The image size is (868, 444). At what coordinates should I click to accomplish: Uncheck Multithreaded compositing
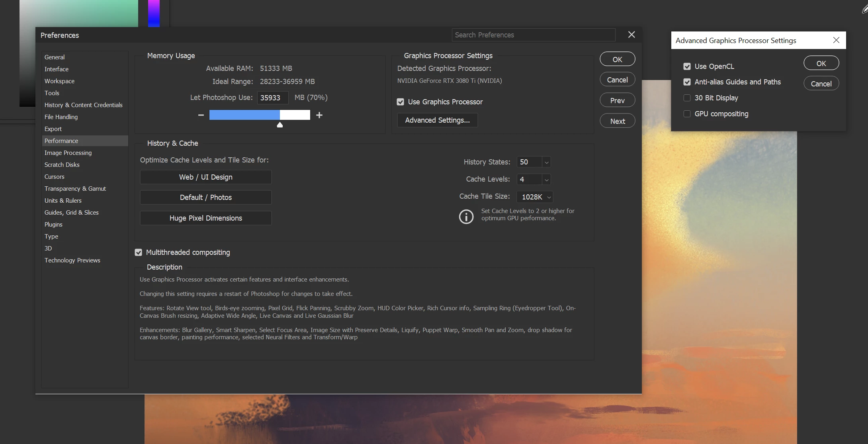pos(139,252)
